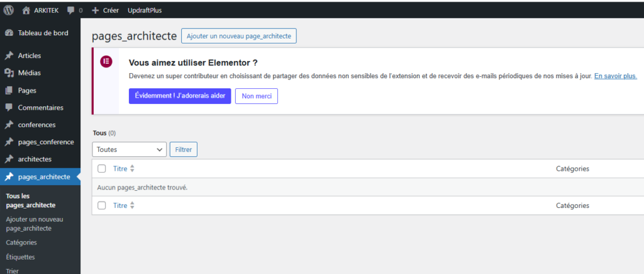The width and height of the screenshot is (644, 274).
Task: Tick the select-all checkbox in table footer
Action: click(102, 205)
